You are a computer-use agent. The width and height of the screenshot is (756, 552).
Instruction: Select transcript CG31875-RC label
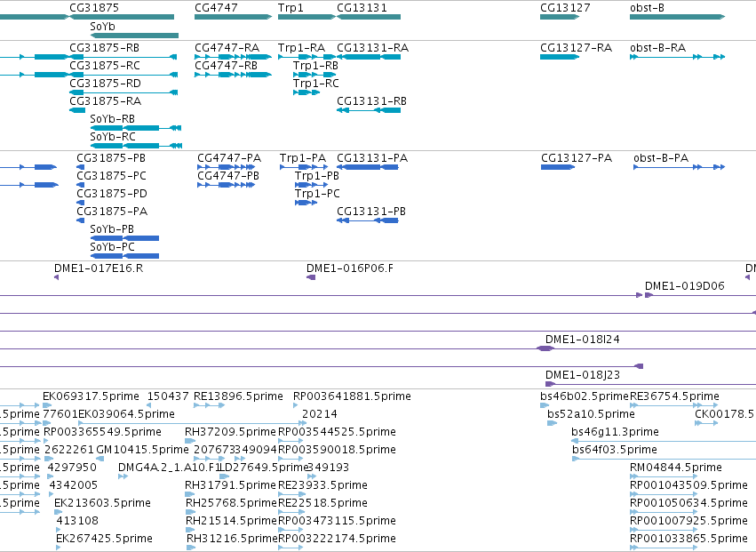[x=105, y=66]
